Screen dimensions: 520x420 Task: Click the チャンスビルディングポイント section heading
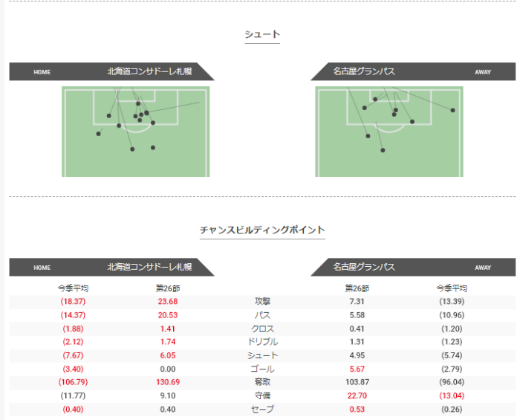coord(262,230)
